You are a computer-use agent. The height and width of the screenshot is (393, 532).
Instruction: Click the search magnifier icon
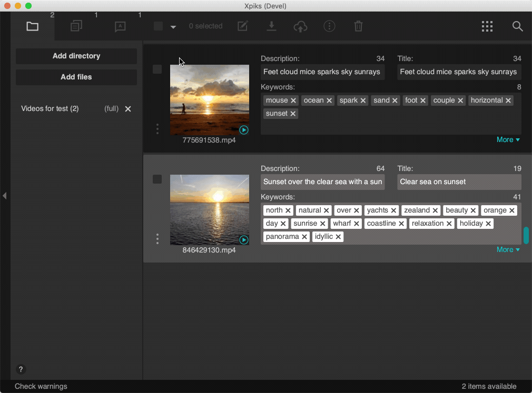coord(518,26)
